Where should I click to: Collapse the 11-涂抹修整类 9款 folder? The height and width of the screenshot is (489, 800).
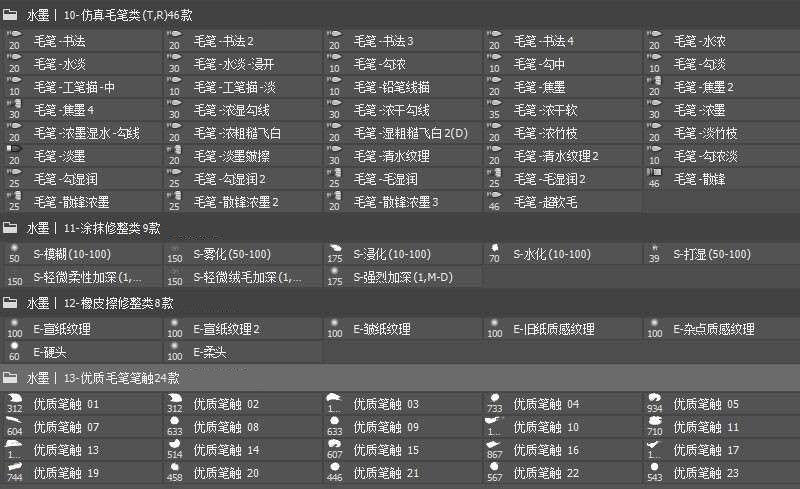click(10, 228)
